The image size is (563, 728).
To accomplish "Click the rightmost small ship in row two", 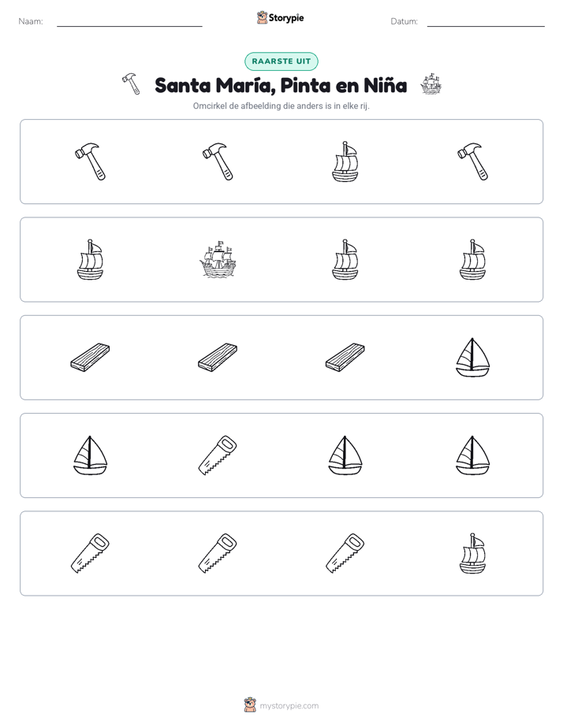I will click(x=472, y=259).
